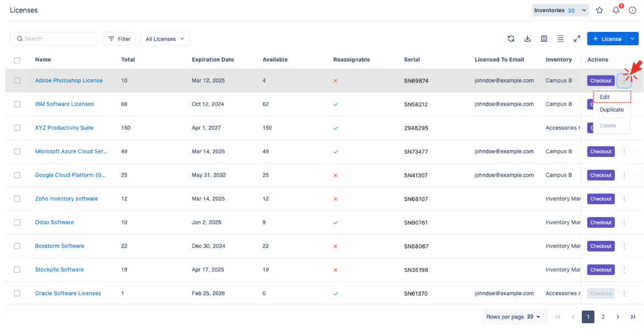Select the IBM Software Licenses row checkbox
Screen dimensions: 644x329
click(17, 104)
